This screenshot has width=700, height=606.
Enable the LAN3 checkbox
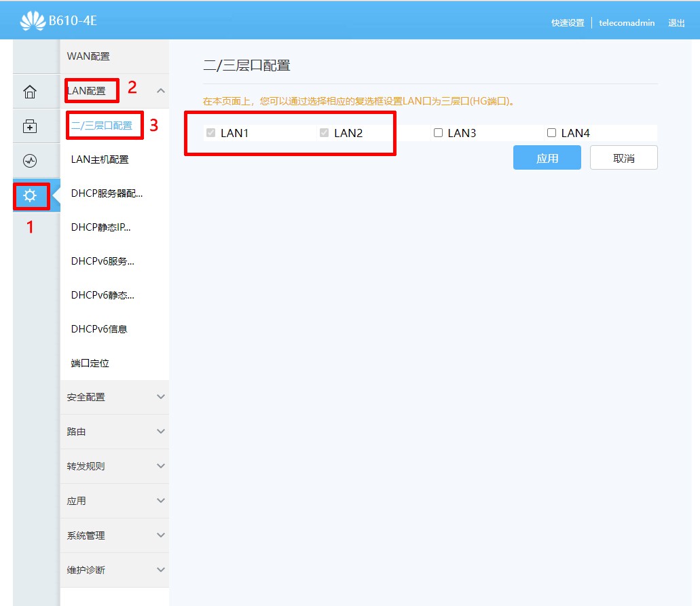pyautogui.click(x=438, y=132)
